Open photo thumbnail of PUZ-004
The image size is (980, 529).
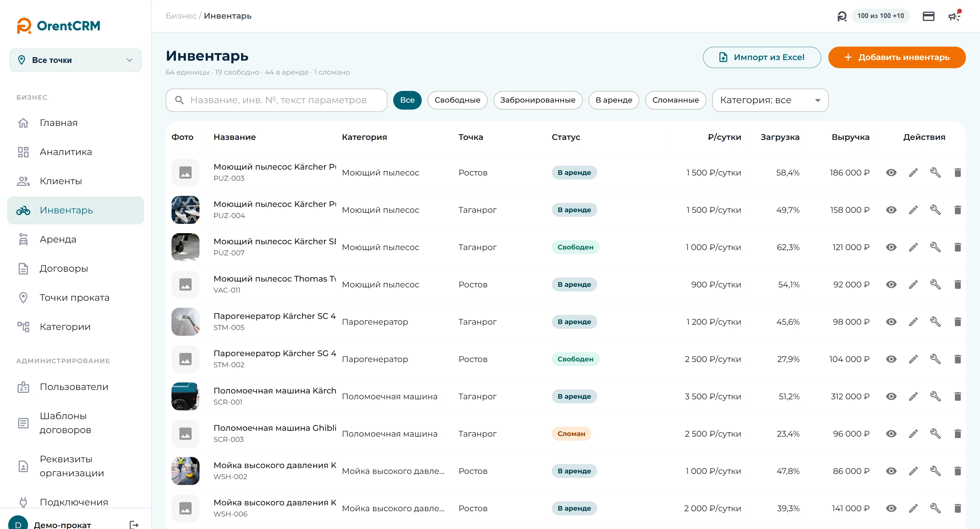pyautogui.click(x=185, y=210)
